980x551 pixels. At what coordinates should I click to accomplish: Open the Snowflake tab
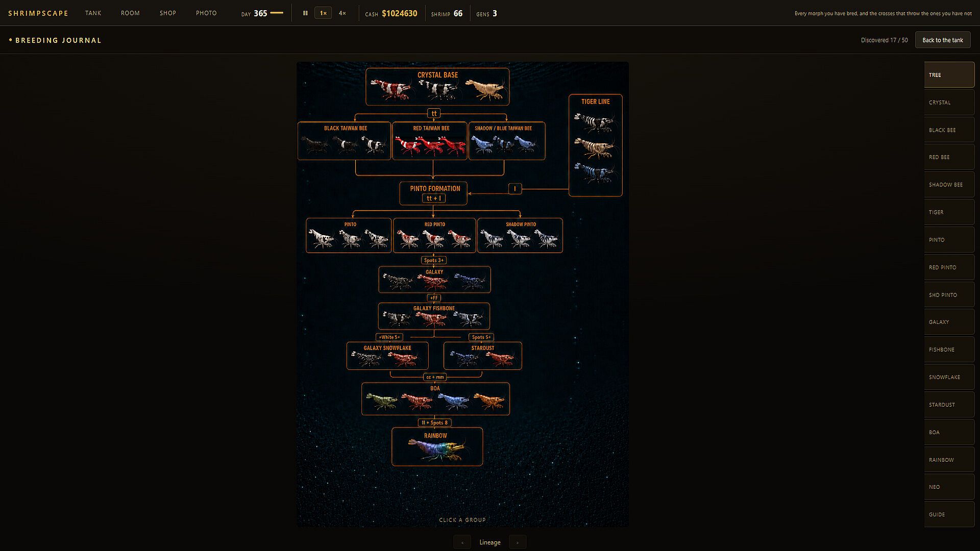tap(949, 377)
